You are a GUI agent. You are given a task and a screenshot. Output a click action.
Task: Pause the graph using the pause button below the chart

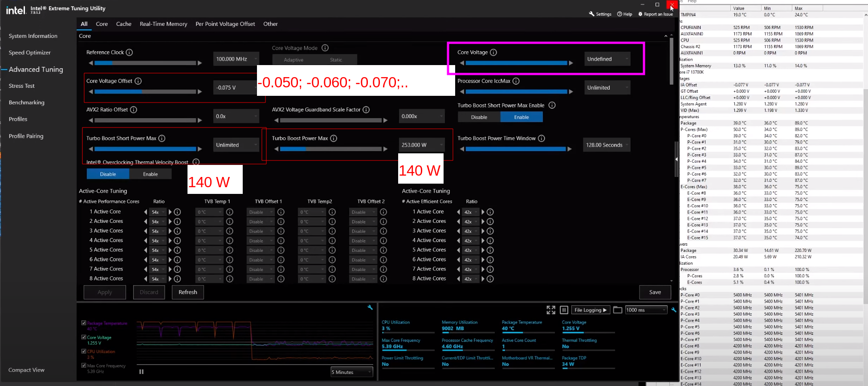[142, 372]
